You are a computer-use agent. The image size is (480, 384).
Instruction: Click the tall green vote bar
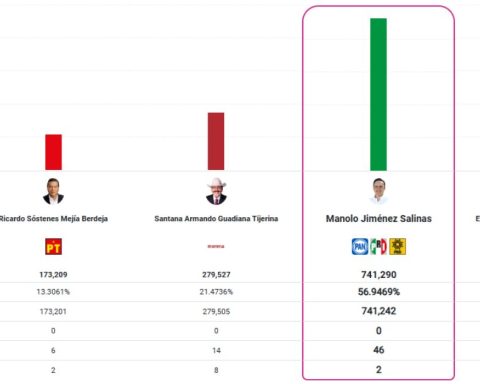click(379, 94)
